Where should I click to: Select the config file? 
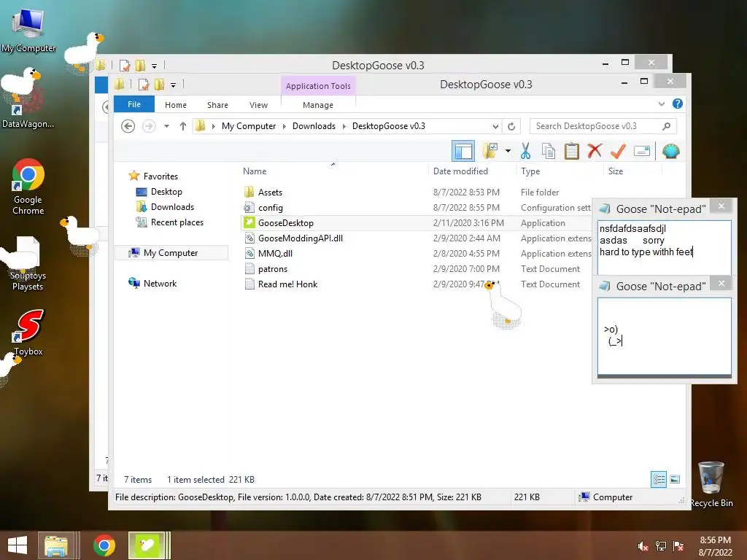(270, 208)
